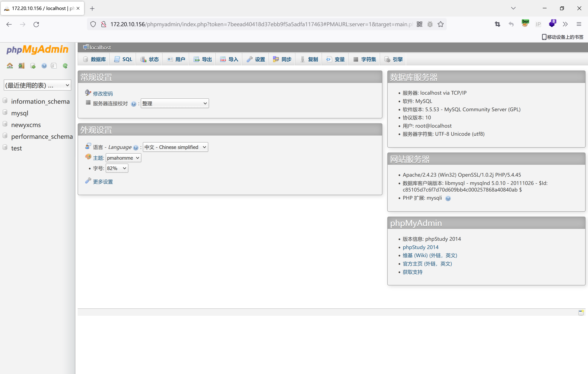Click the browser back arrow
This screenshot has width=588, height=374.
9,24
